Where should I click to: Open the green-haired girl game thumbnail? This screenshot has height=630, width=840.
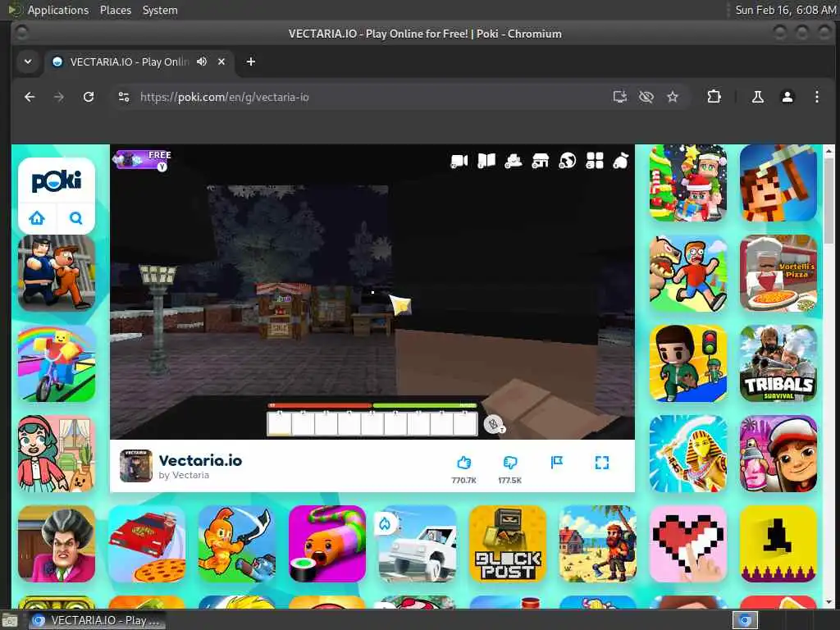[x=57, y=453]
